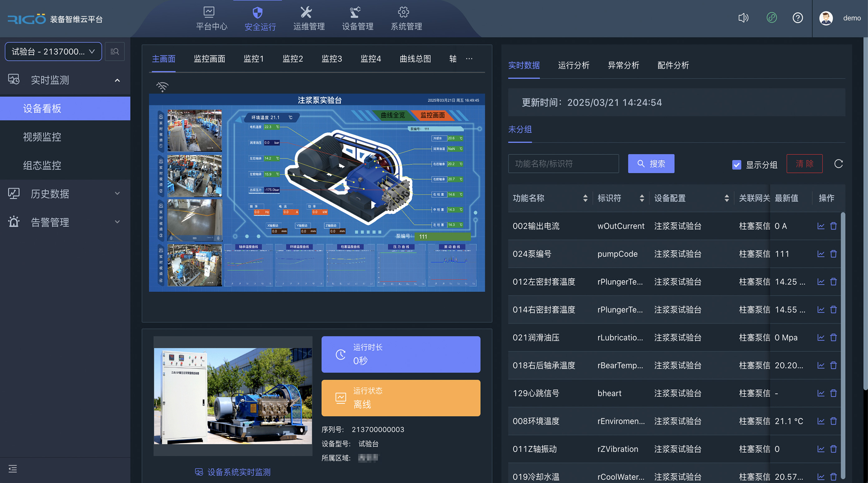Collapse sidebar using bottom-left menu icon

[x=13, y=469]
